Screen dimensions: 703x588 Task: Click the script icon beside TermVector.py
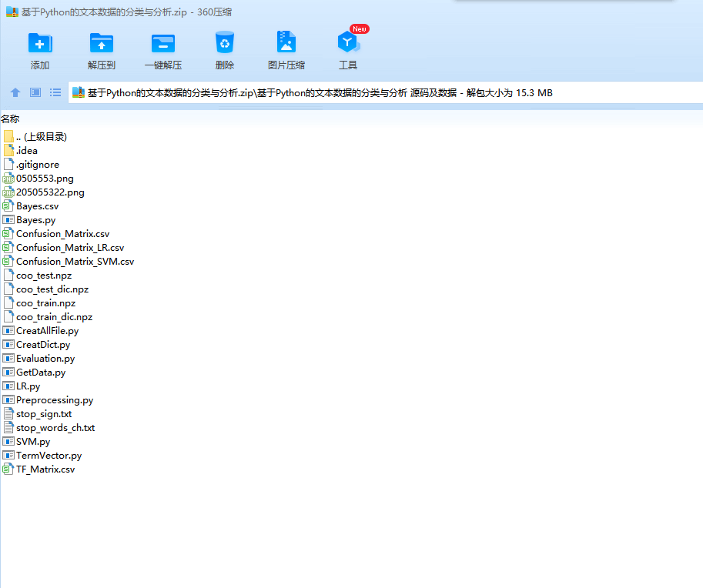tap(8, 456)
